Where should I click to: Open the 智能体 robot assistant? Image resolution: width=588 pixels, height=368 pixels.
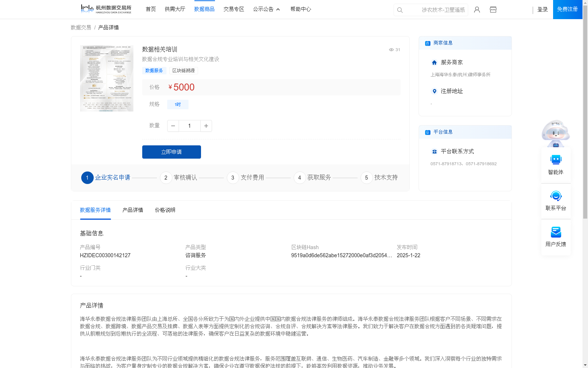[556, 164]
